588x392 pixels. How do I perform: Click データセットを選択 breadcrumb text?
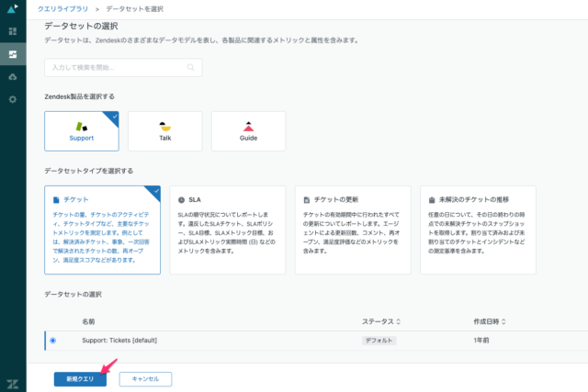[x=135, y=9]
